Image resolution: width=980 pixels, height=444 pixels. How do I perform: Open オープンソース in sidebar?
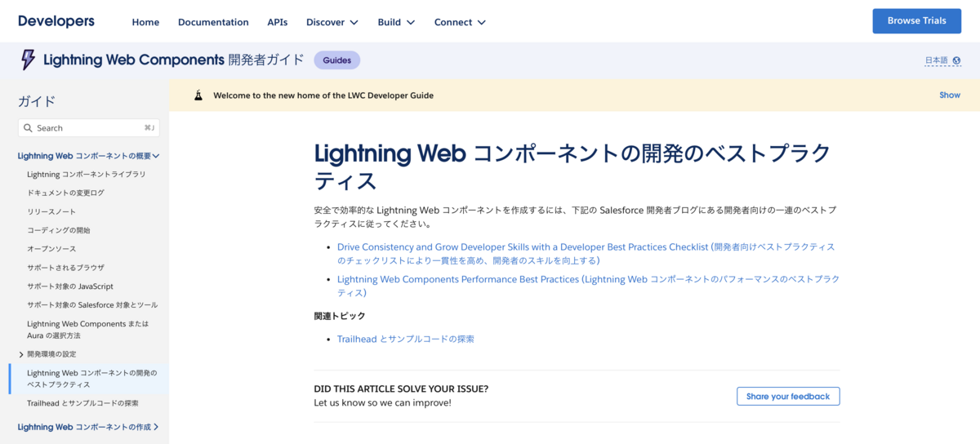pos(51,249)
